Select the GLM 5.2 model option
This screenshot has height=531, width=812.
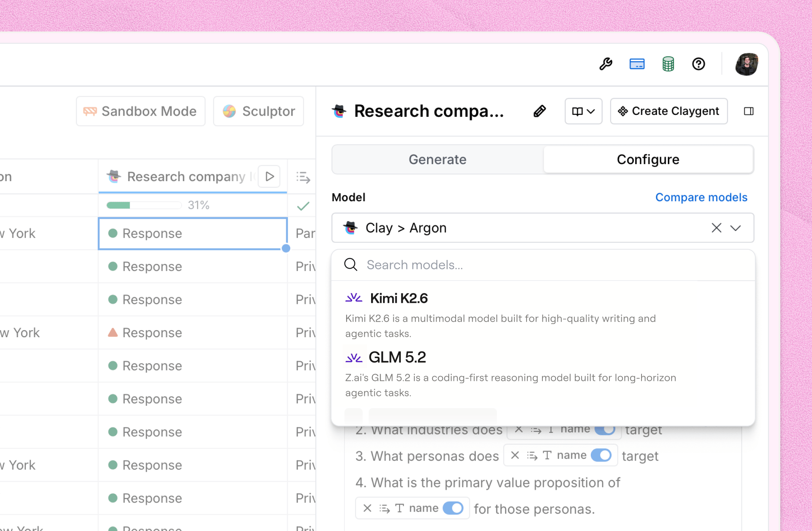(543, 374)
